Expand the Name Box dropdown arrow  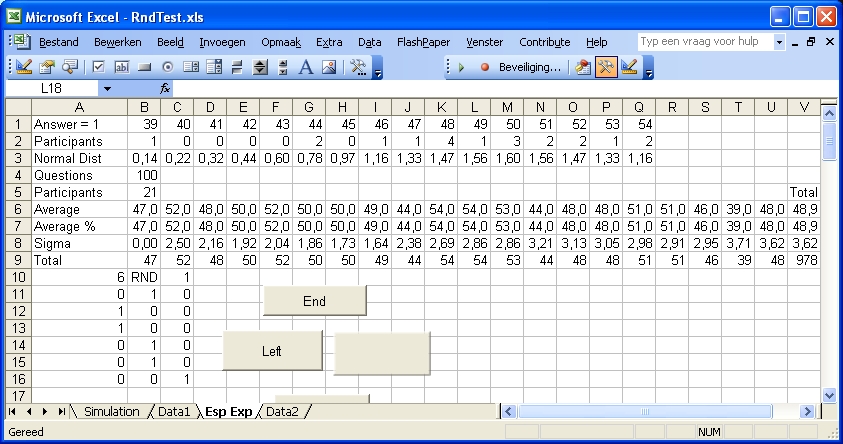(x=107, y=89)
